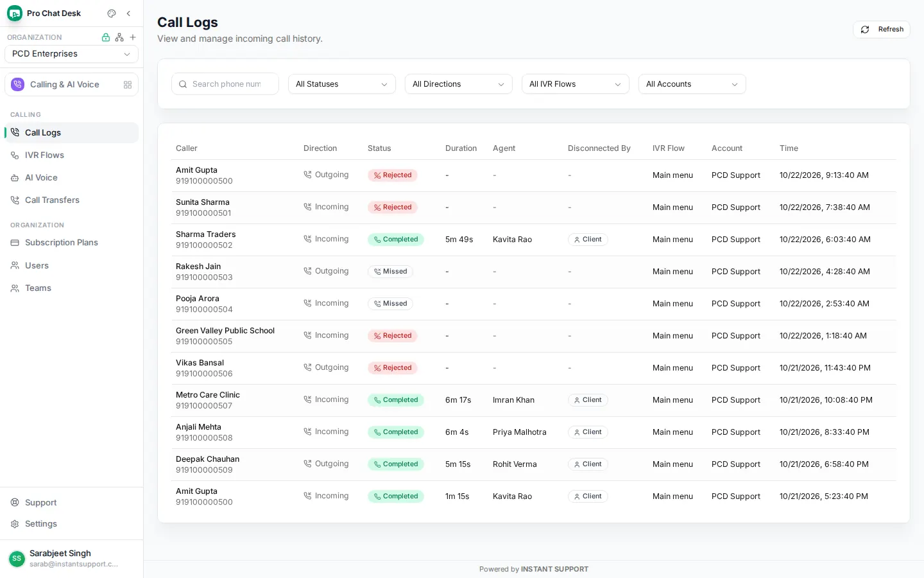Open the All Accounts dropdown

point(692,84)
